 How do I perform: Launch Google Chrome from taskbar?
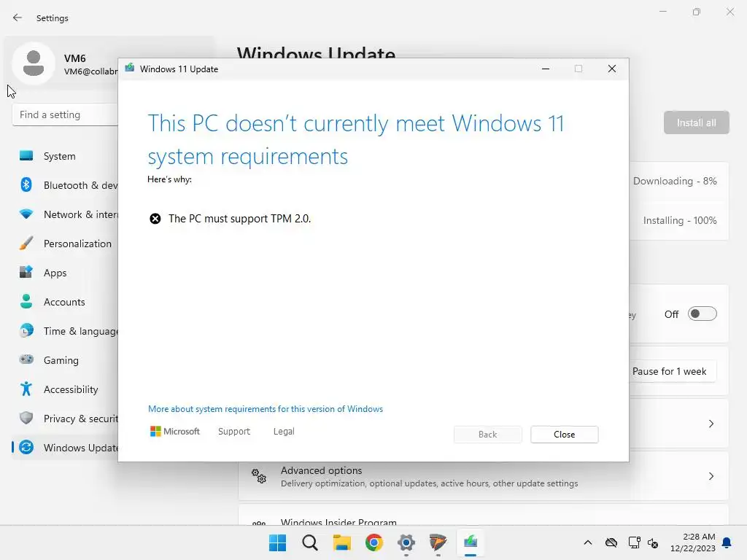point(374,542)
